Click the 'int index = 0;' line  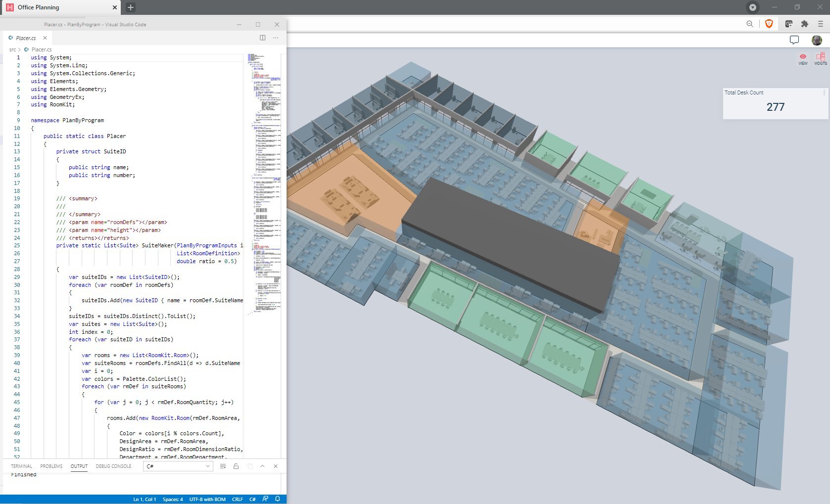pos(91,332)
